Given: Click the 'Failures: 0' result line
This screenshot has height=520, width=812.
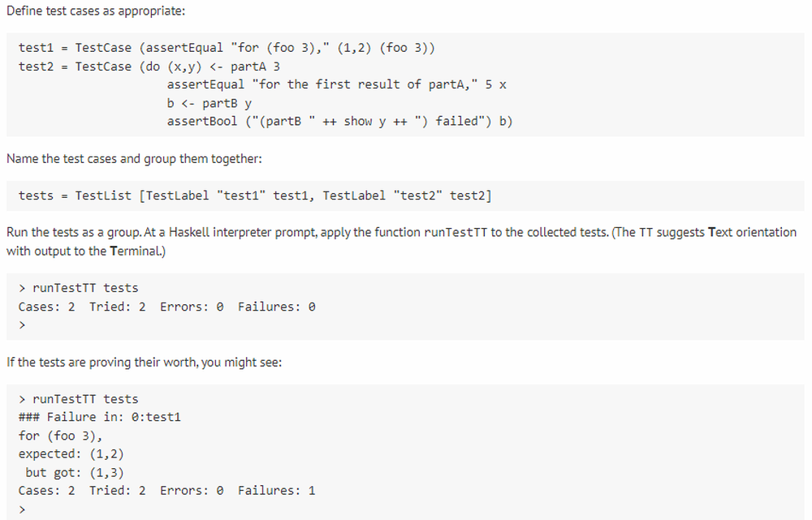Looking at the screenshot, I should 166,307.
